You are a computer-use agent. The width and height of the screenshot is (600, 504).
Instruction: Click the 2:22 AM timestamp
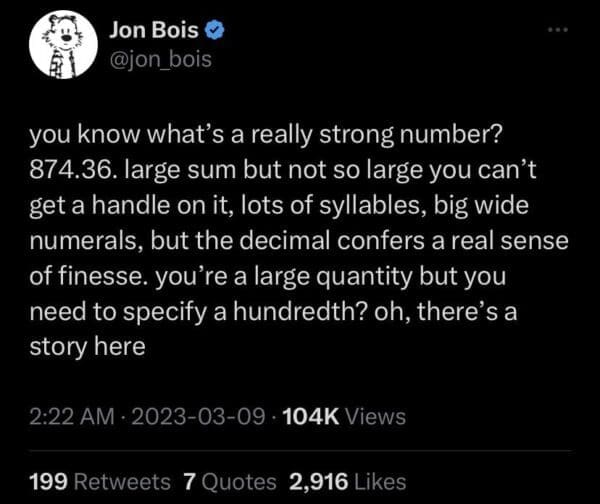pos(65,414)
